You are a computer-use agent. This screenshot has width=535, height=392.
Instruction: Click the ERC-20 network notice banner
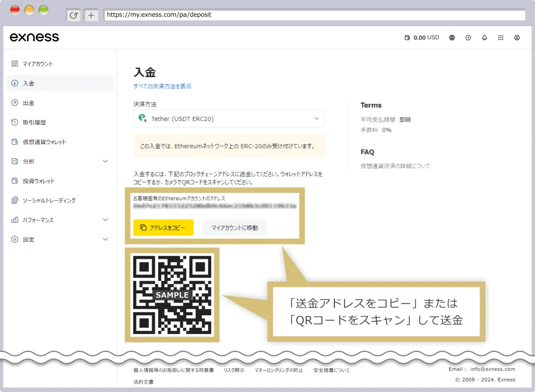click(229, 146)
